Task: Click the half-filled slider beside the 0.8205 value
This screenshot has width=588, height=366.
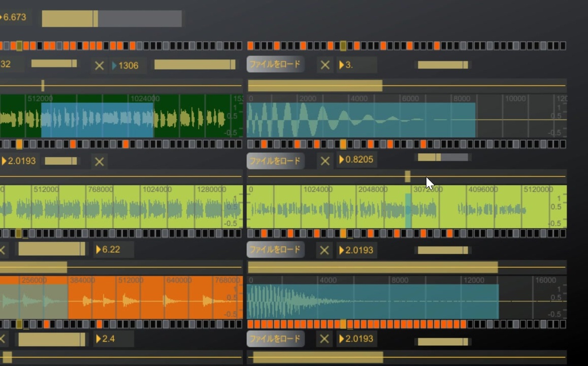Action: pos(443,157)
